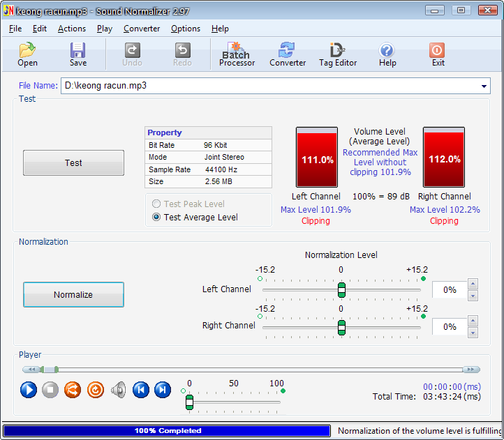Image resolution: width=504 pixels, height=440 pixels.
Task: Open the Help menu
Action: [220, 29]
